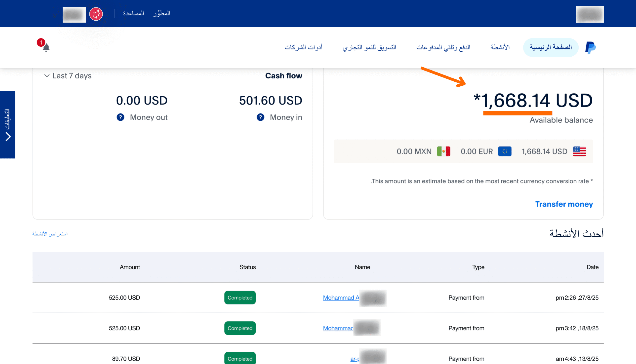Viewport: 636px width, 364px height.
Task: Click the red round profile icon
Action: (96, 14)
